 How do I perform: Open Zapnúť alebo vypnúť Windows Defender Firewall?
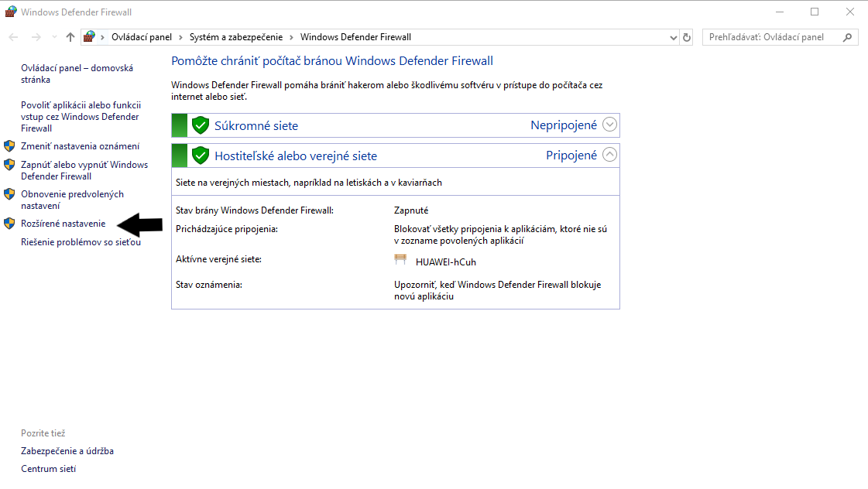click(84, 170)
